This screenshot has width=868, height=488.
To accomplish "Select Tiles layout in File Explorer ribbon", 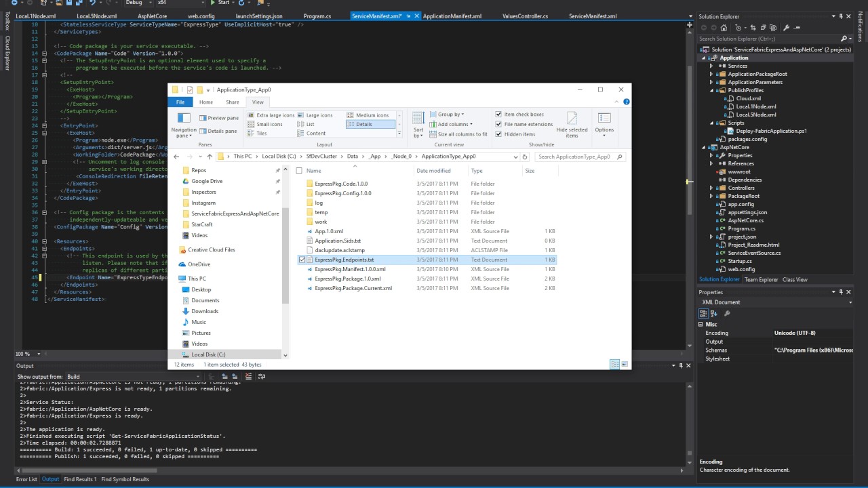I will (x=257, y=134).
